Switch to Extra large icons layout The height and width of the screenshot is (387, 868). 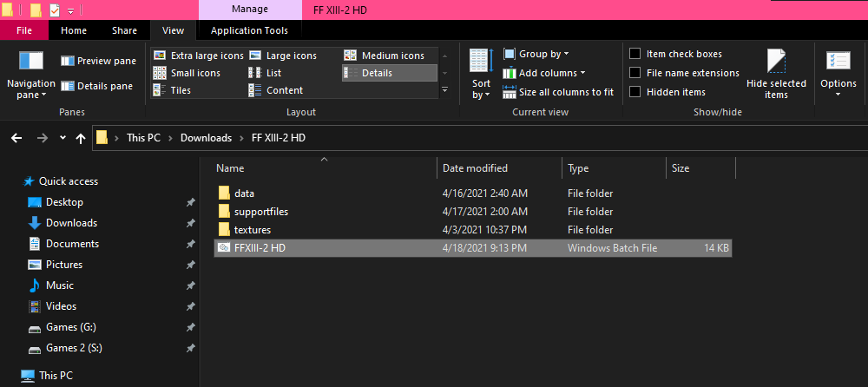[x=198, y=56]
